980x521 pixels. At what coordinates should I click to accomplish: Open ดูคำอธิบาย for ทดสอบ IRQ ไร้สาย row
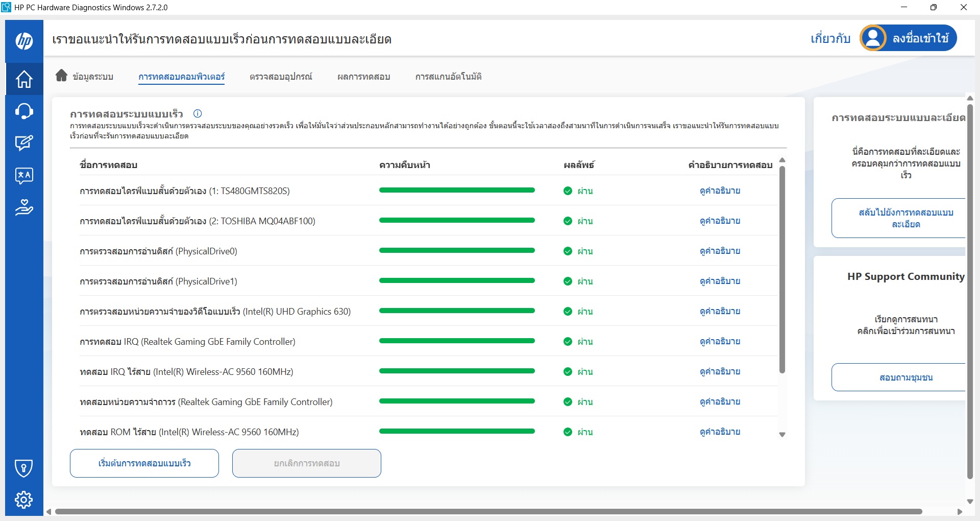pos(720,371)
